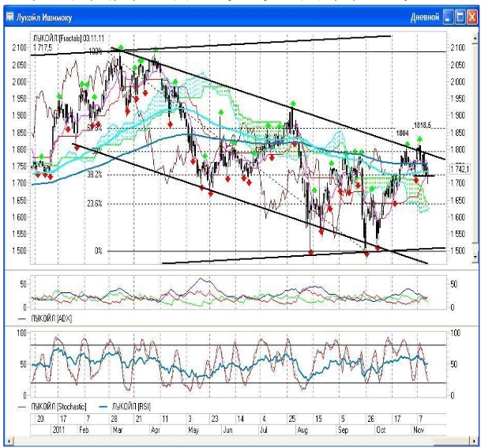The height and width of the screenshot is (448, 481).
Task: Click the Feb month label
Action: click(84, 429)
